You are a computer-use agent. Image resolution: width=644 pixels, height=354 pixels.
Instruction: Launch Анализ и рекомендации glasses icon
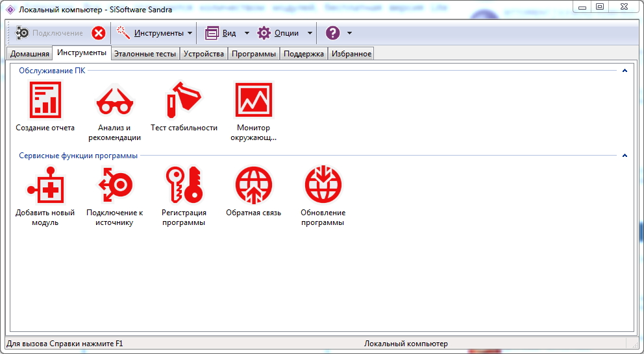click(x=114, y=100)
